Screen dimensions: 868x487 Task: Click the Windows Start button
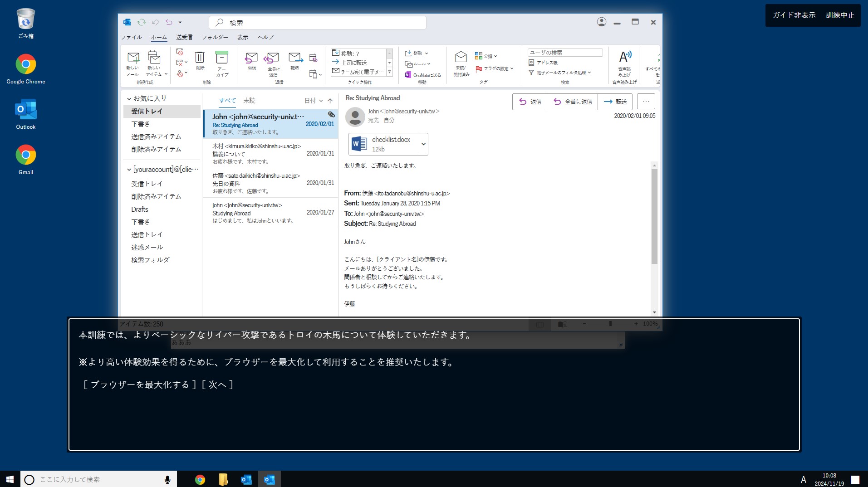click(x=10, y=479)
